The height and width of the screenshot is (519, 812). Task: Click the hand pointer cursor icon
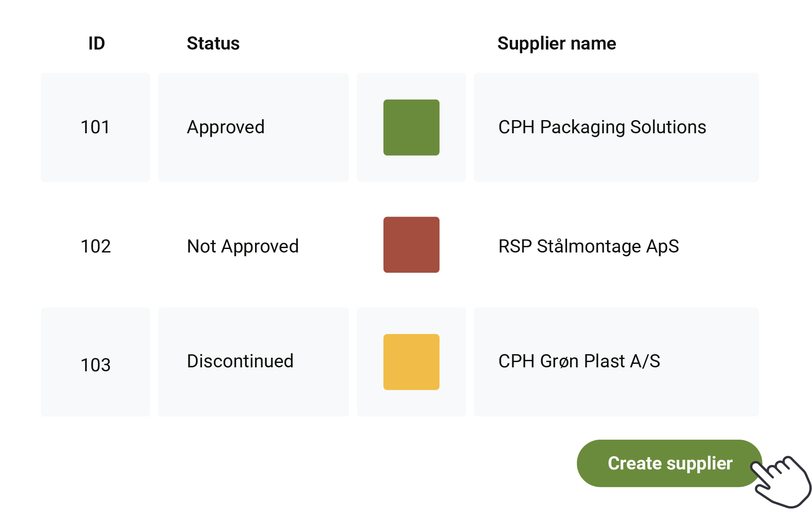pyautogui.click(x=783, y=482)
